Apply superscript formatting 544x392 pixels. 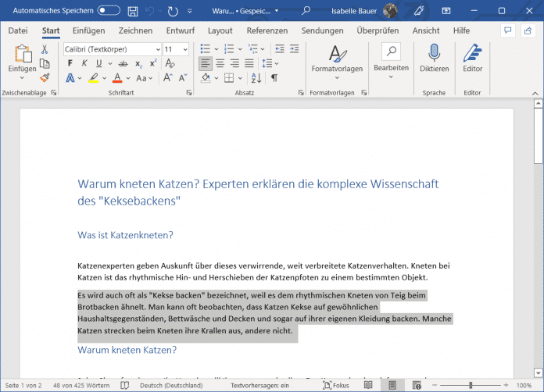(153, 63)
